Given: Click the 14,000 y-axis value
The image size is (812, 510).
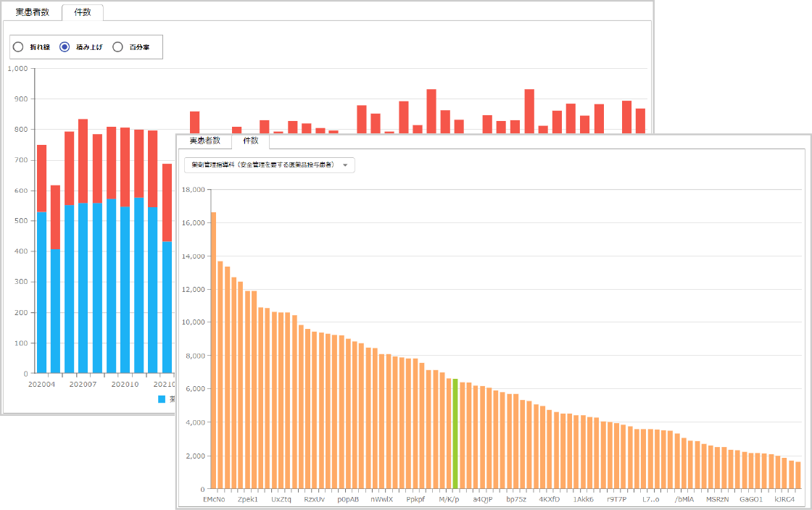Looking at the screenshot, I should (193, 256).
